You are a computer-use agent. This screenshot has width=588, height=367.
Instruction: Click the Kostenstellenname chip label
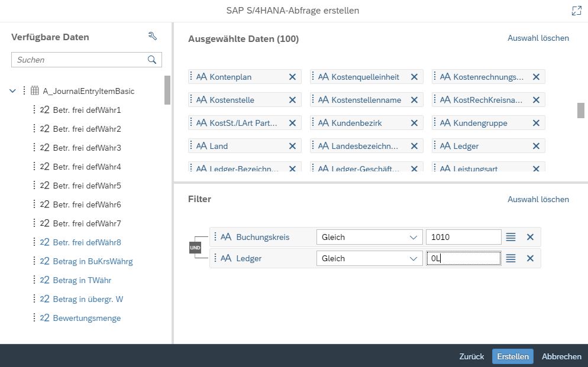pos(366,100)
